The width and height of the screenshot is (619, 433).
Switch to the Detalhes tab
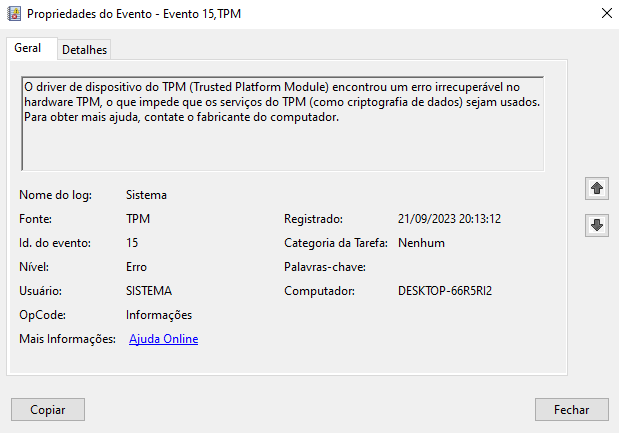click(84, 50)
